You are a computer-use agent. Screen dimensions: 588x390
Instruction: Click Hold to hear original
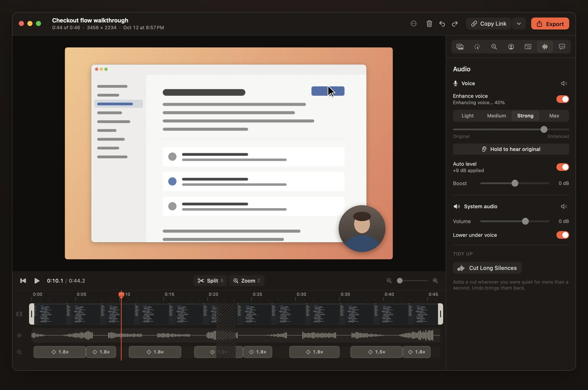pyautogui.click(x=511, y=149)
